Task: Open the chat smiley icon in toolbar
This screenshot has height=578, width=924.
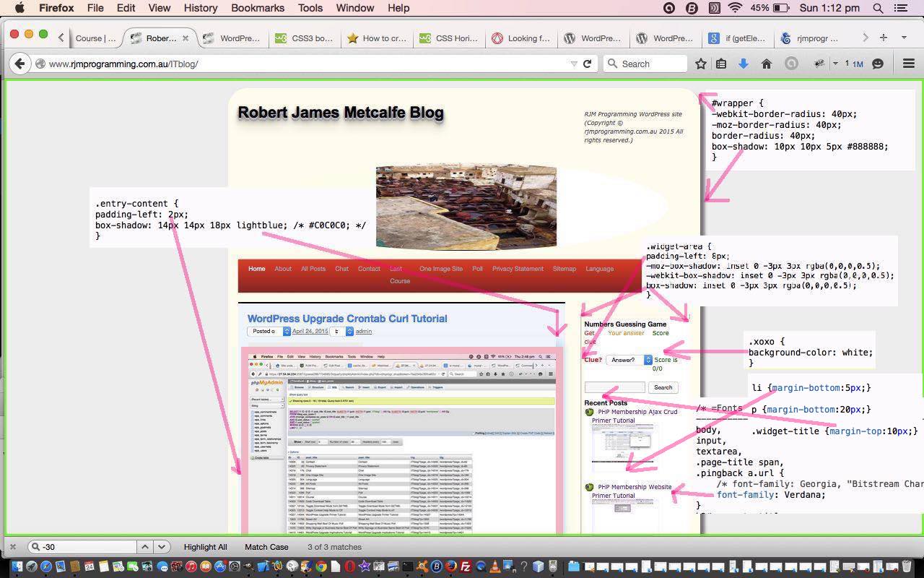Action: (x=878, y=64)
